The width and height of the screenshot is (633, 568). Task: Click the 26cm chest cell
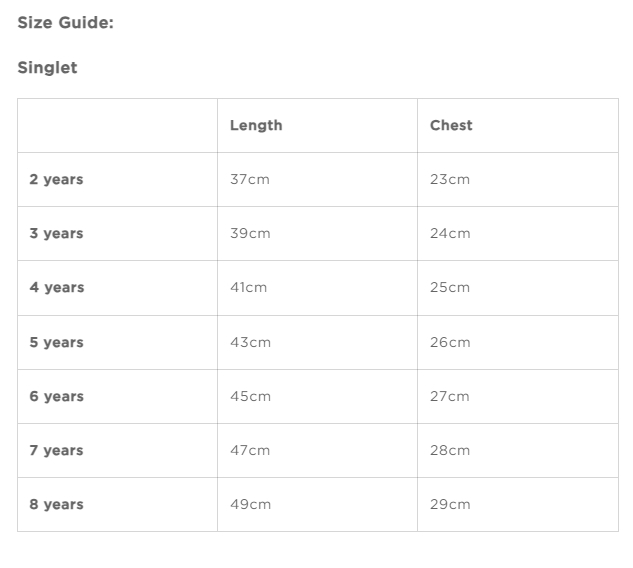click(450, 342)
